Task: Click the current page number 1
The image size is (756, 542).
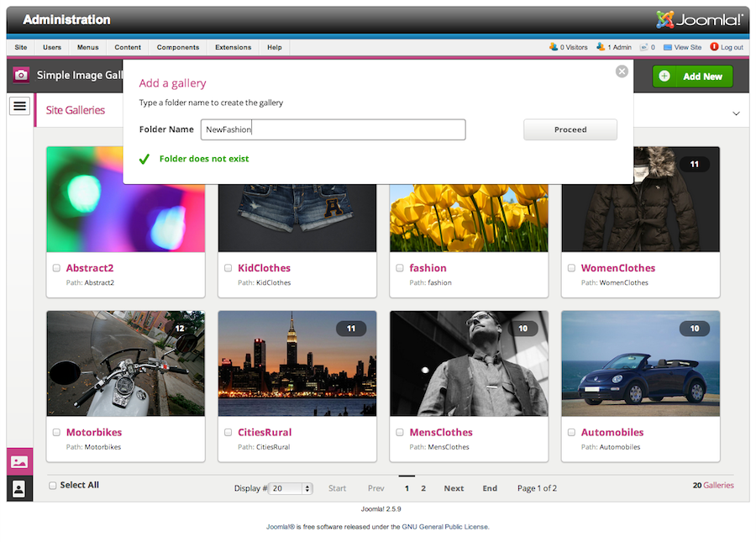Action: pos(407,488)
